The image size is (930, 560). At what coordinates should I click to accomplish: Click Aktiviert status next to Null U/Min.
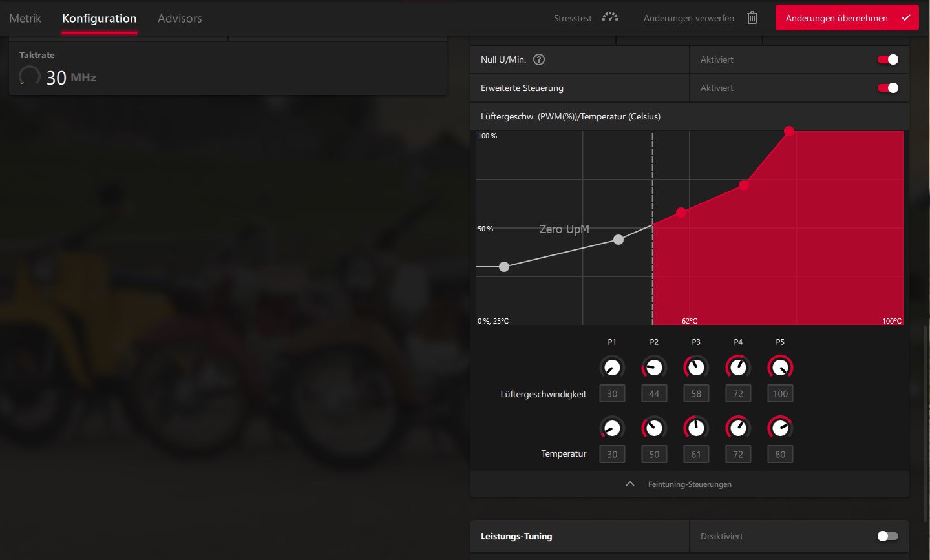717,59
